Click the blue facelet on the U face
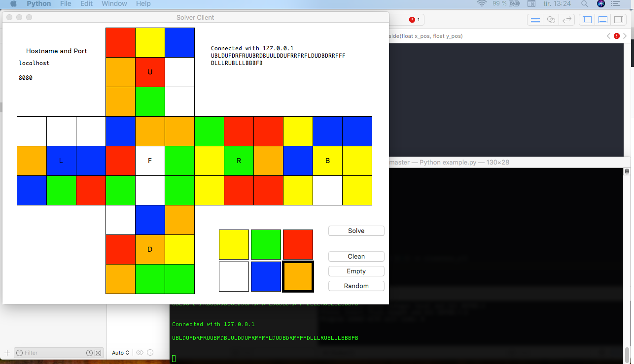 pyautogui.click(x=179, y=42)
